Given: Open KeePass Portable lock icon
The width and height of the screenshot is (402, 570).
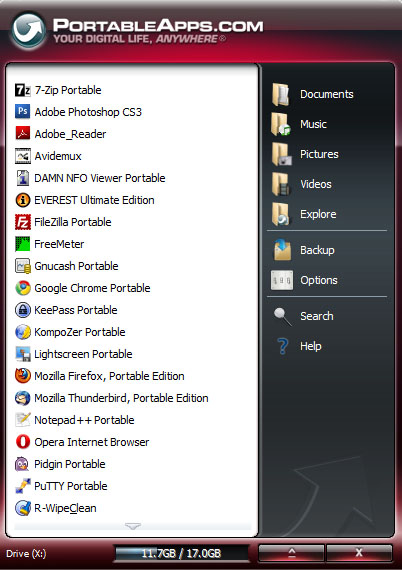Looking at the screenshot, I should [x=23, y=310].
